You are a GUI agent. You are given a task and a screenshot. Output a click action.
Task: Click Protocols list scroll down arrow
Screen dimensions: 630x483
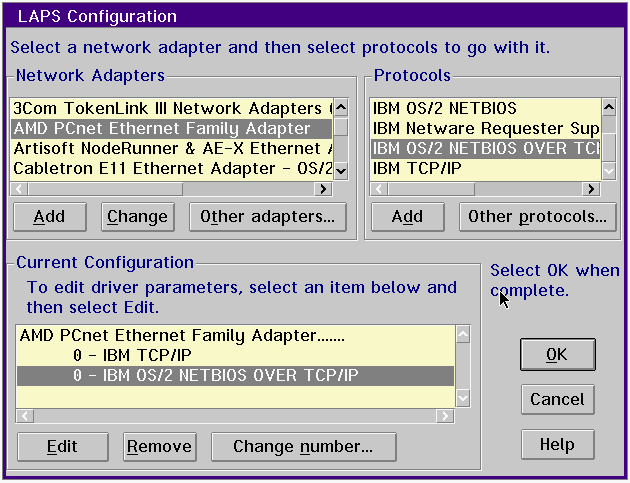609,172
